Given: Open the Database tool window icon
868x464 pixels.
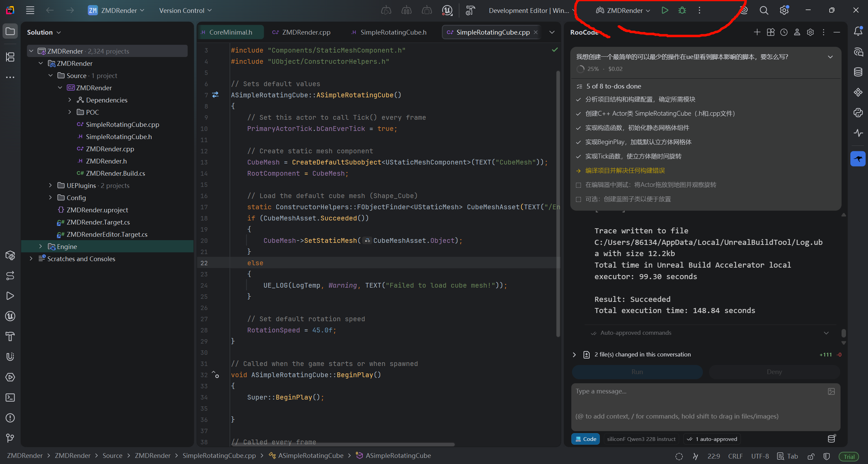Looking at the screenshot, I should 858,72.
